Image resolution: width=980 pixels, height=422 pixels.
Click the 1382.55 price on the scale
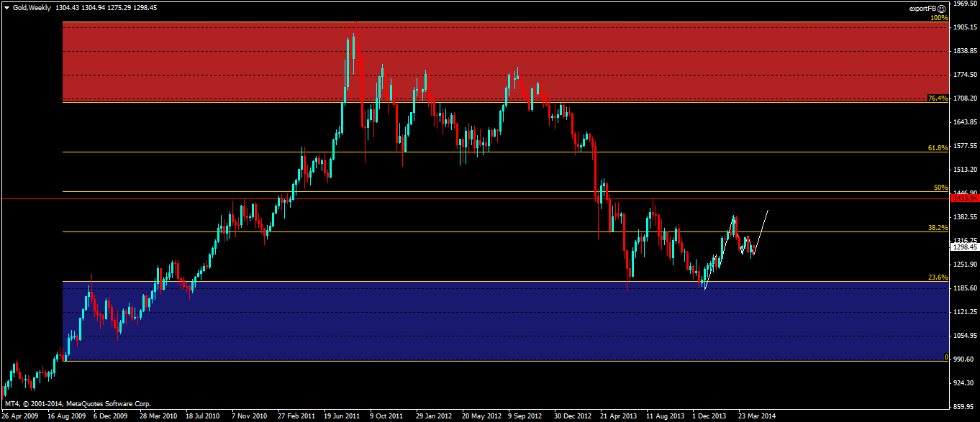click(964, 216)
